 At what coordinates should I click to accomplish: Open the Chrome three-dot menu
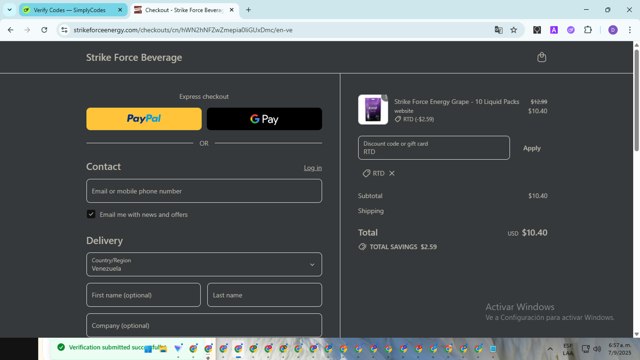coord(630,30)
